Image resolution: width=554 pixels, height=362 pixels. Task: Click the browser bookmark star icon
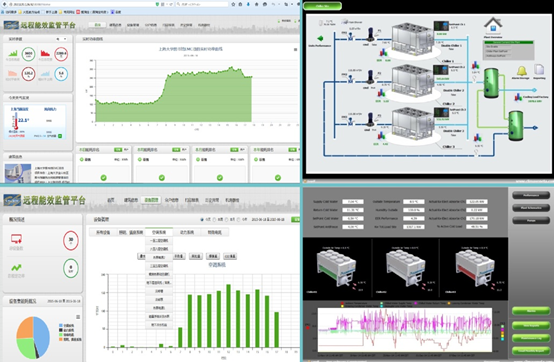[x=233, y=4]
